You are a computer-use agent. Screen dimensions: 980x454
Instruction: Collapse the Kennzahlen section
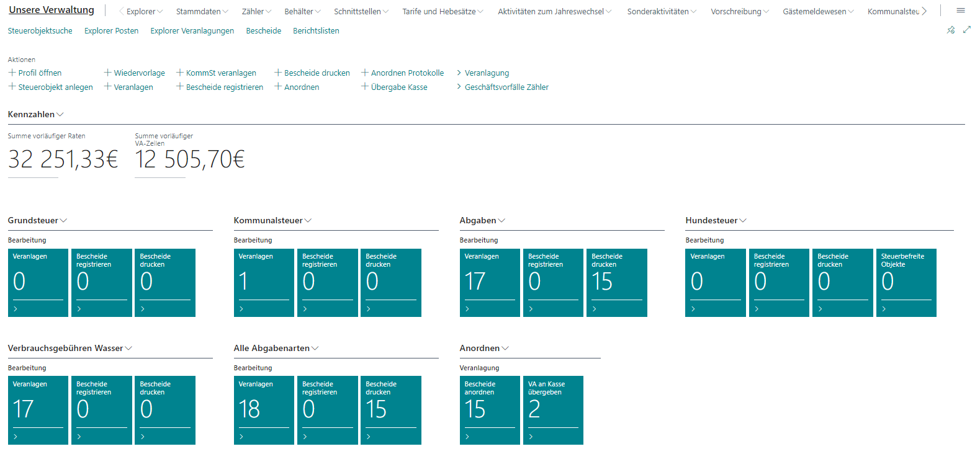[x=35, y=114]
